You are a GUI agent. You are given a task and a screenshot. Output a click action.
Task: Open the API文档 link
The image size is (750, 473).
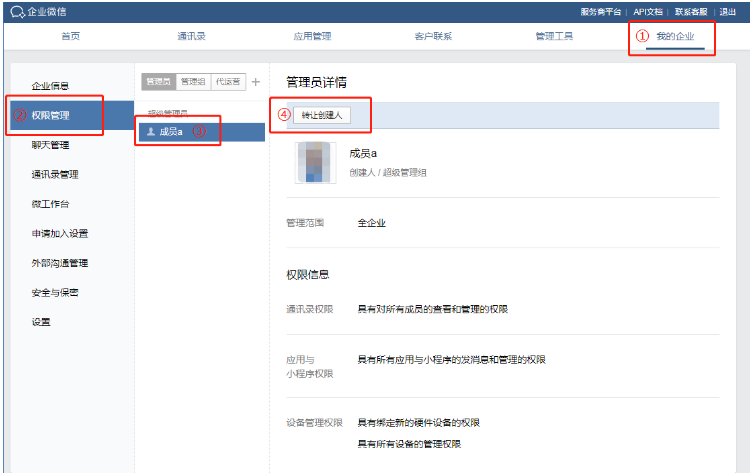pyautogui.click(x=648, y=12)
